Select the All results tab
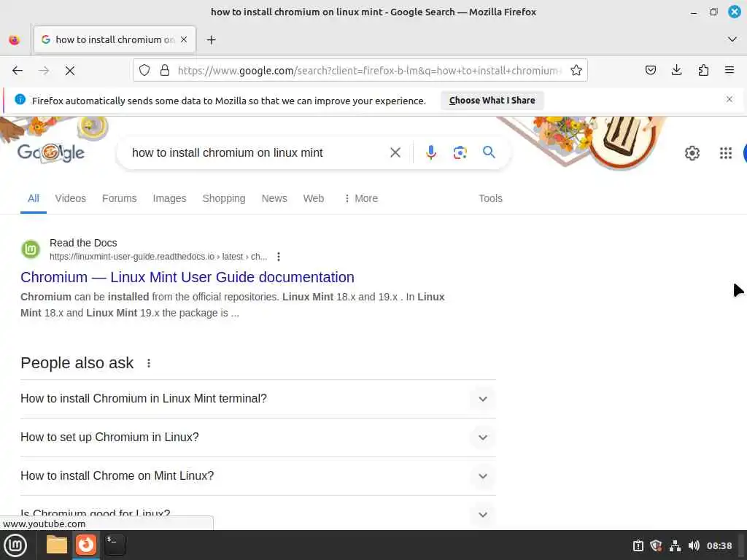The image size is (747, 560). 34,198
